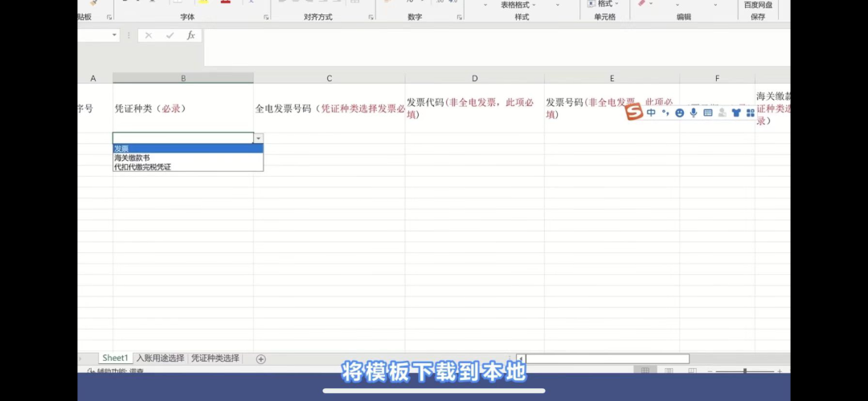Image resolution: width=868 pixels, height=401 pixels.
Task: Open the Sogou skin shirt icon
Action: (736, 113)
